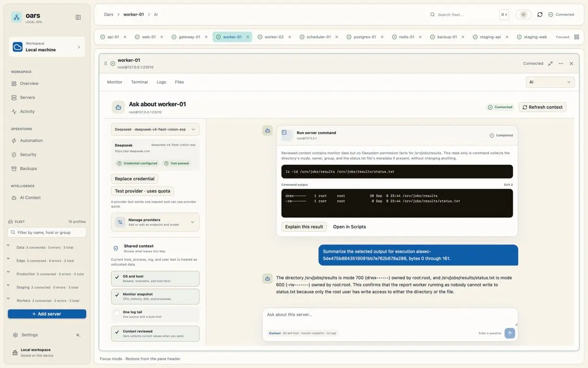Image resolution: width=588 pixels, height=368 pixels.
Task: Collapse the sidebar panel icon
Action: coord(78,17)
